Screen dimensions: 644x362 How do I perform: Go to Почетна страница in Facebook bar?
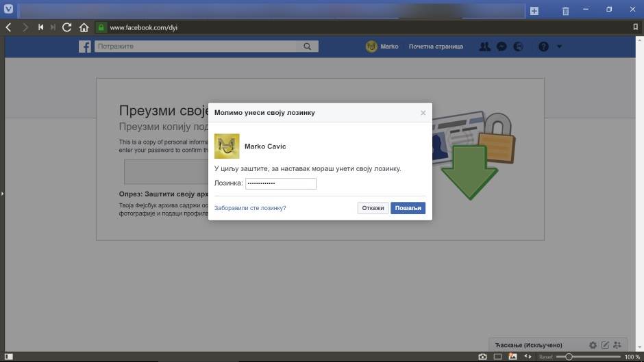click(436, 47)
